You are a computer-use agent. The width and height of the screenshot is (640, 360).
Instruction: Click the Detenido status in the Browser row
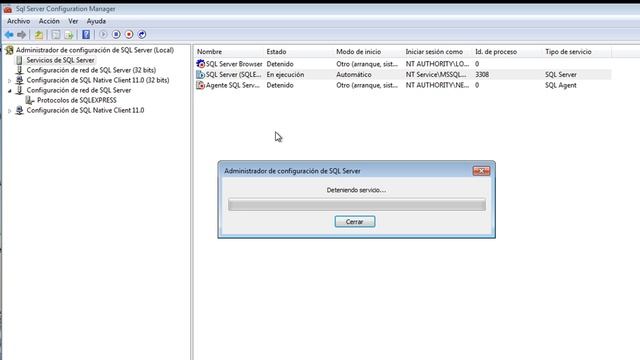(280, 64)
